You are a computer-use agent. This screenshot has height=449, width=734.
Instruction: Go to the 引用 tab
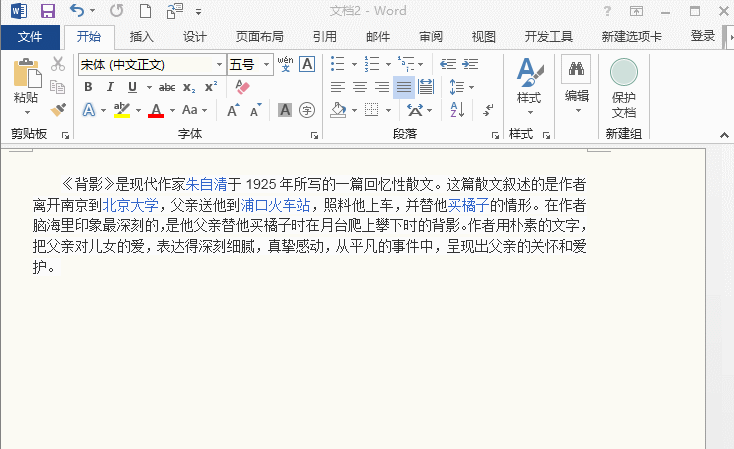(x=325, y=37)
